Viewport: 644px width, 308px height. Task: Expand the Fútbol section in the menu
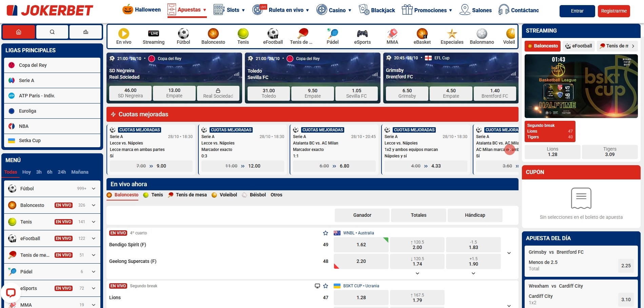(93, 189)
